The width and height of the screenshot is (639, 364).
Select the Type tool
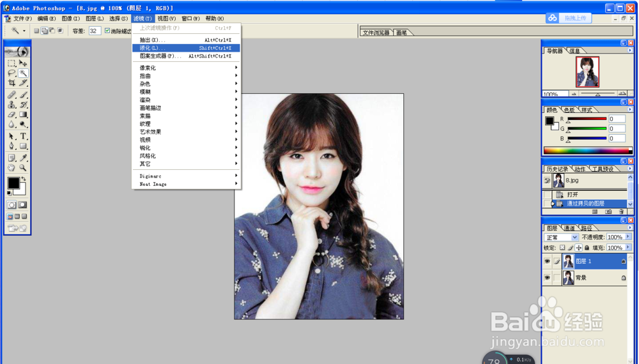pos(23,136)
